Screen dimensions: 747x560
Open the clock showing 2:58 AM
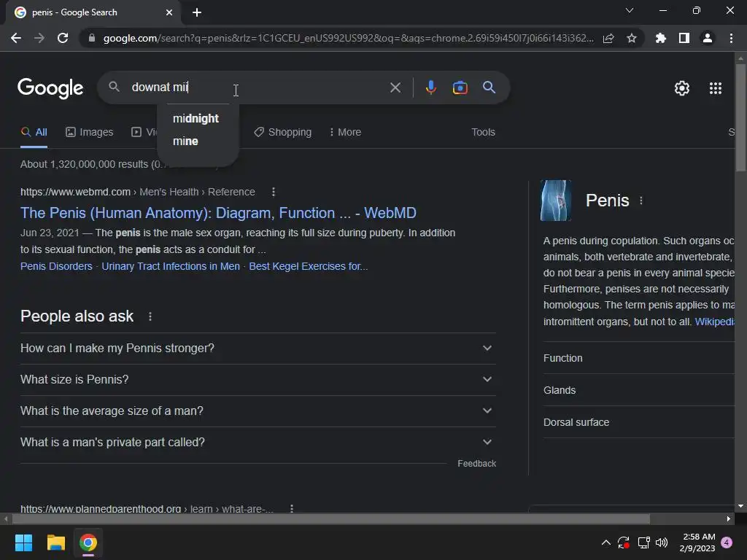coord(697,542)
